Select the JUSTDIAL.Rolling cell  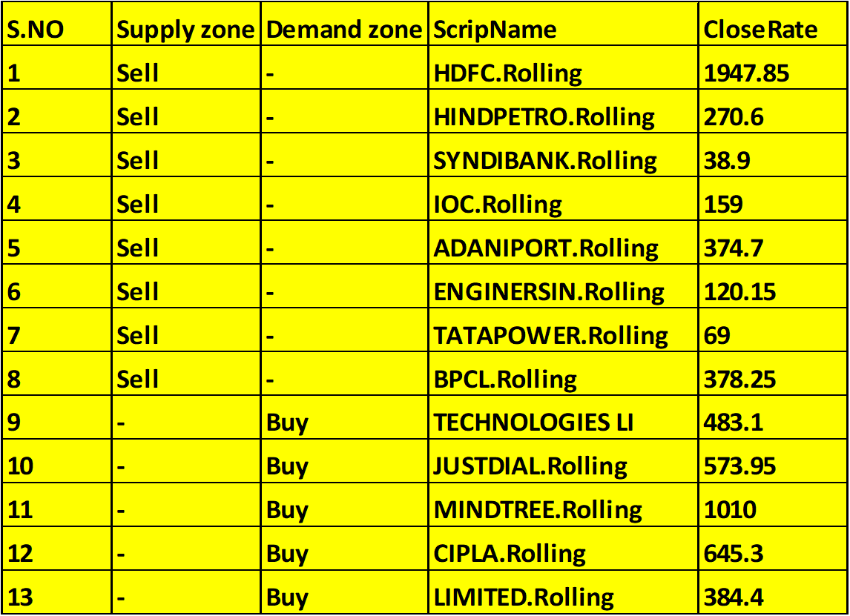530,466
